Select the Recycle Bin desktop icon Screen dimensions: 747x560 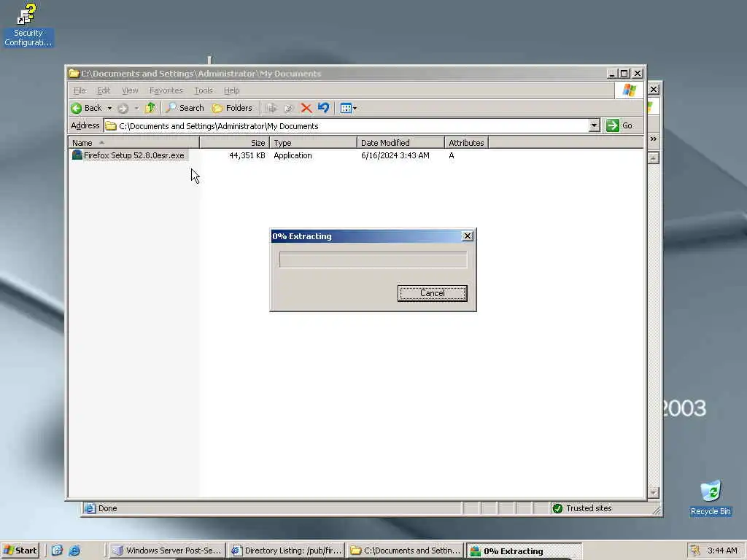click(711, 499)
